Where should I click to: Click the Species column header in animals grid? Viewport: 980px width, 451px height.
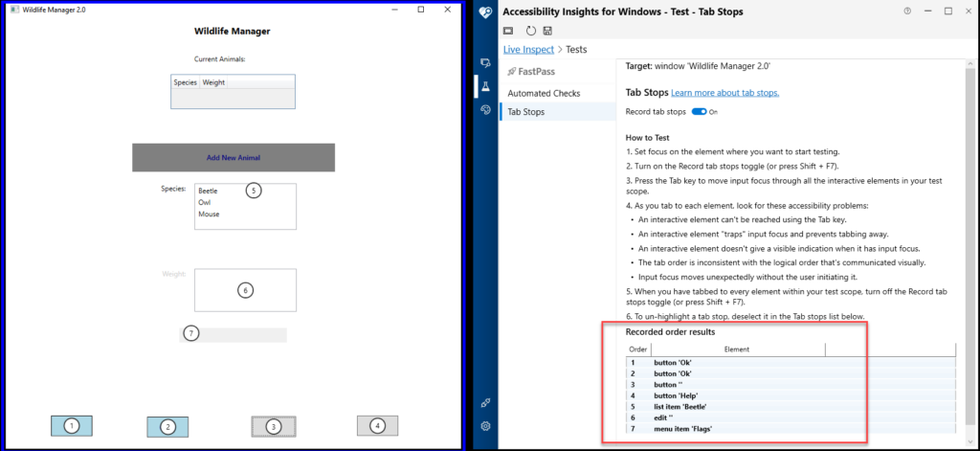point(185,82)
